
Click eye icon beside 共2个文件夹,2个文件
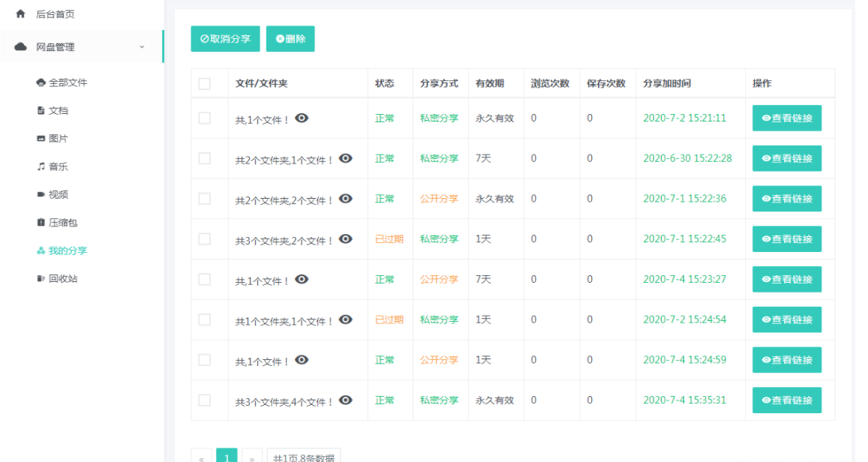[345, 199]
